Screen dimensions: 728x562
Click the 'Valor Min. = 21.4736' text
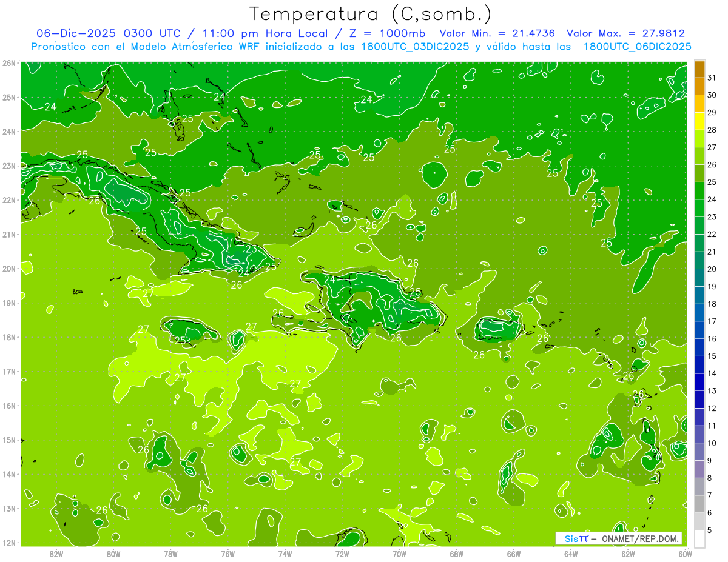[497, 33]
